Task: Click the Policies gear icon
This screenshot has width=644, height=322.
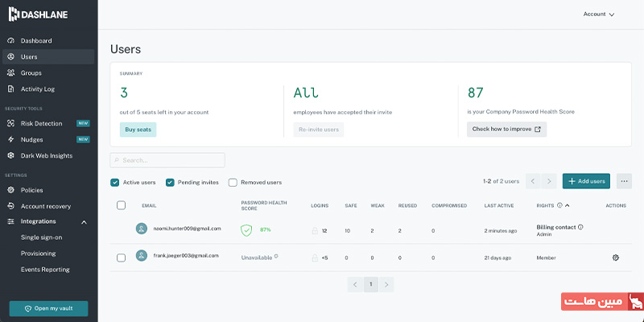Action: pos(11,190)
